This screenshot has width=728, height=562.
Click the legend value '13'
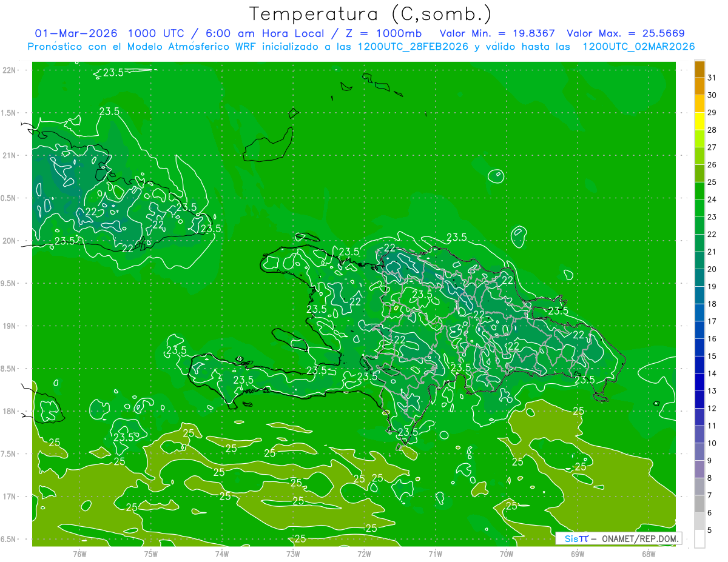coord(712,391)
